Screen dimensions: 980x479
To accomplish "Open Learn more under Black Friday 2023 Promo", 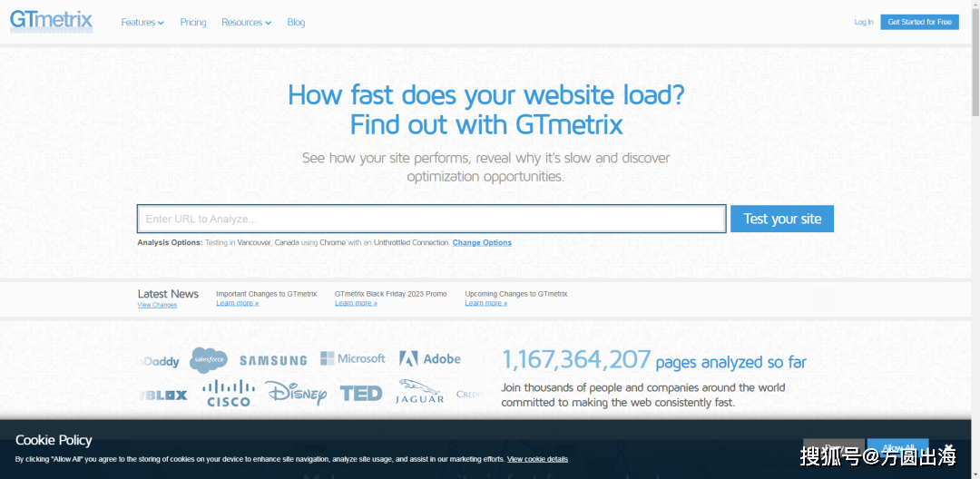I will [356, 303].
